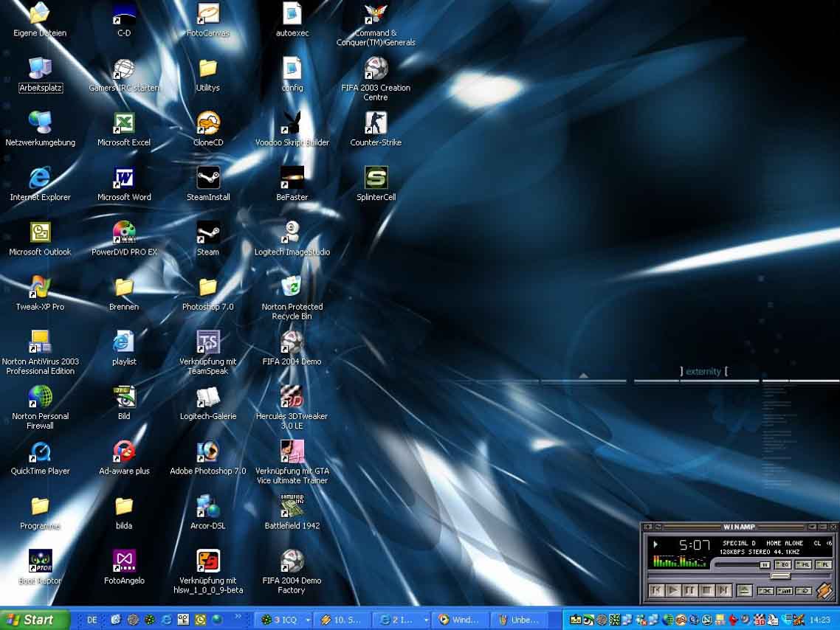Viewport: 840px width, 630px height.
Task: Stop playback in Winamp
Action: tap(707, 590)
